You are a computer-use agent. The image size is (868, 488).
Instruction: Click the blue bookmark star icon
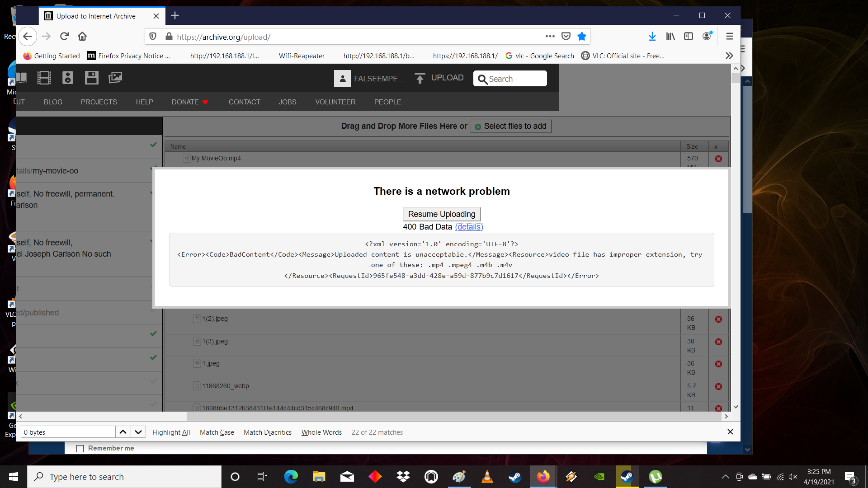(582, 37)
